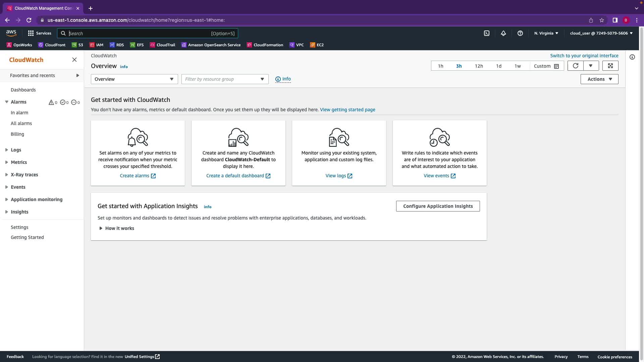Select the 1h time range

[x=440, y=66]
